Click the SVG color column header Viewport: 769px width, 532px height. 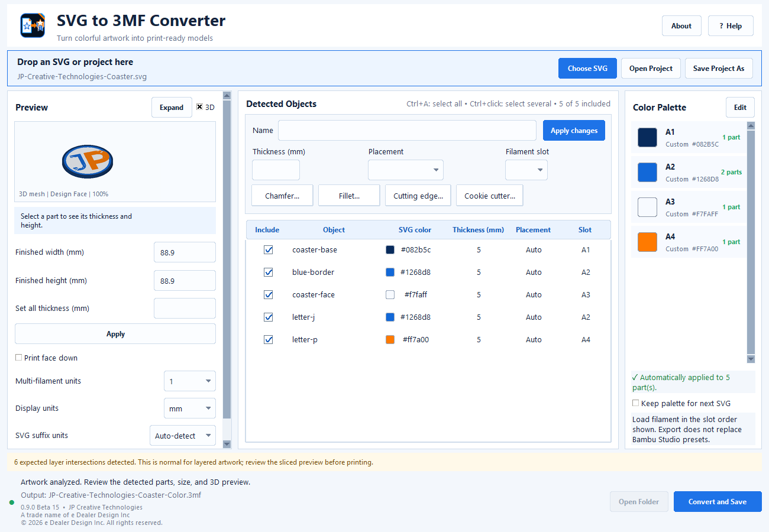click(415, 230)
